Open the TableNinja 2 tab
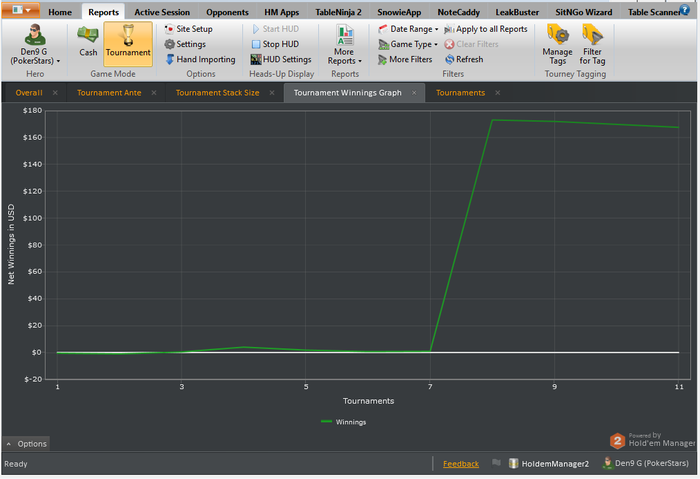The height and width of the screenshot is (479, 700). point(338,12)
